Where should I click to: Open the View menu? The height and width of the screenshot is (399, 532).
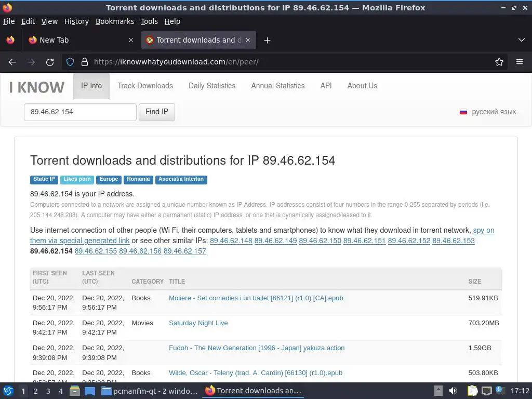[49, 21]
